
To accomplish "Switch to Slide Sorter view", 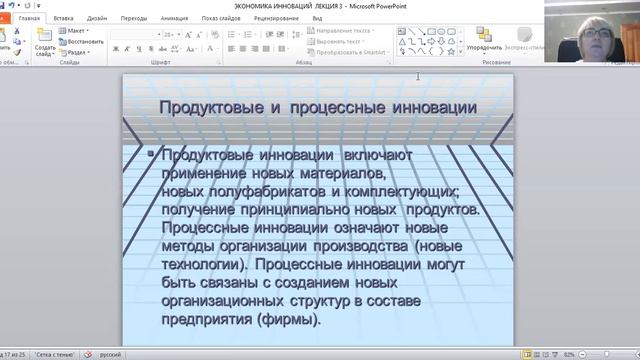I will [537, 355].
